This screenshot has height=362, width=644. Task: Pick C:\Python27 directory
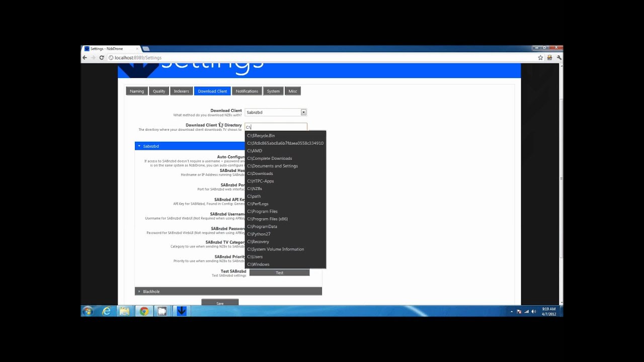[285, 234]
